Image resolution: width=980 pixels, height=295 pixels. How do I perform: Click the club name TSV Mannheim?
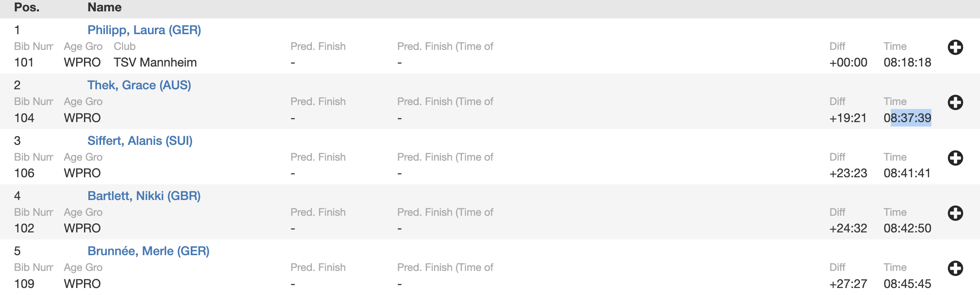[155, 63]
